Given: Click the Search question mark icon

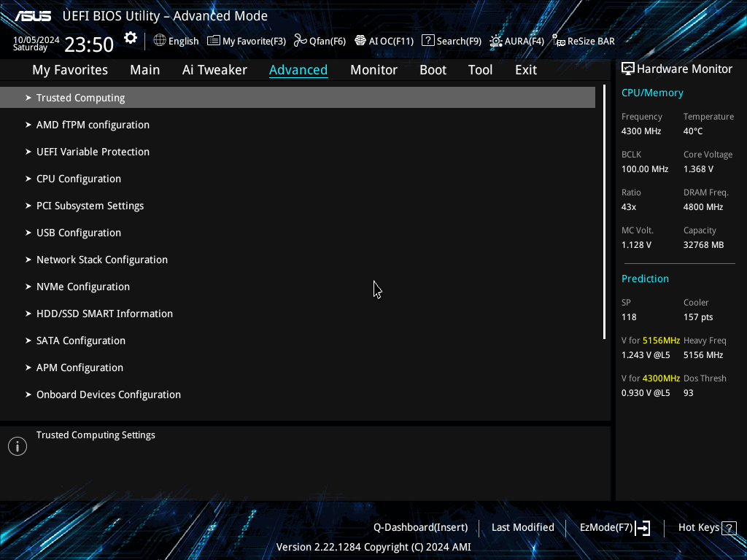Looking at the screenshot, I should pos(427,41).
